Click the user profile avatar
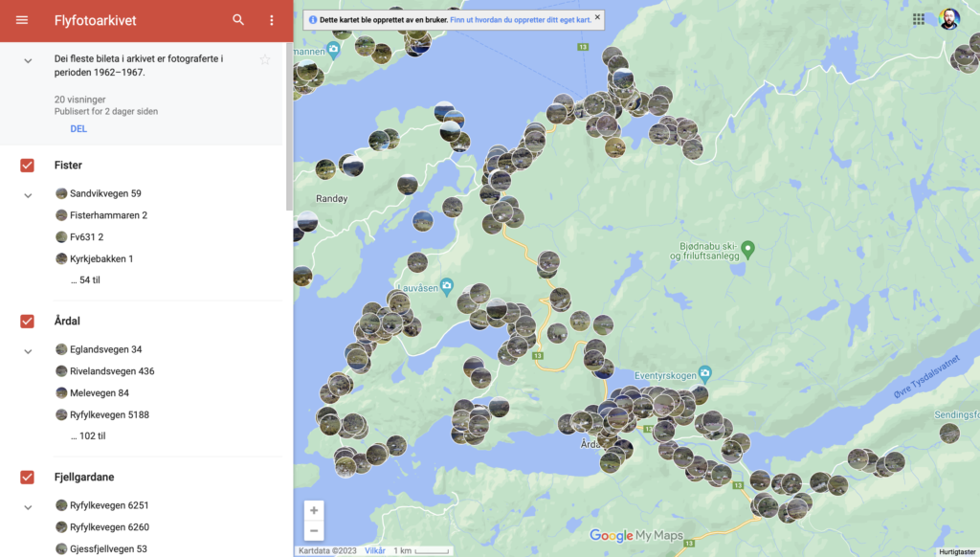 click(948, 19)
